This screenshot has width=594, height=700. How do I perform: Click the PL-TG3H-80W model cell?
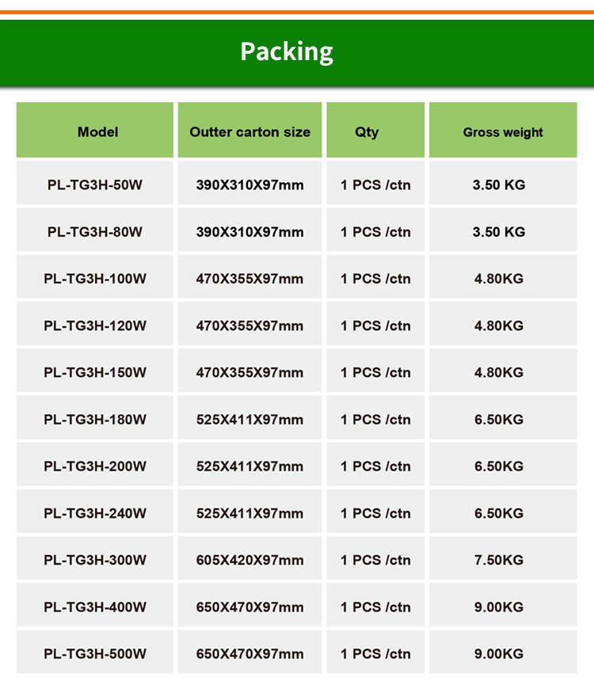coord(95,230)
